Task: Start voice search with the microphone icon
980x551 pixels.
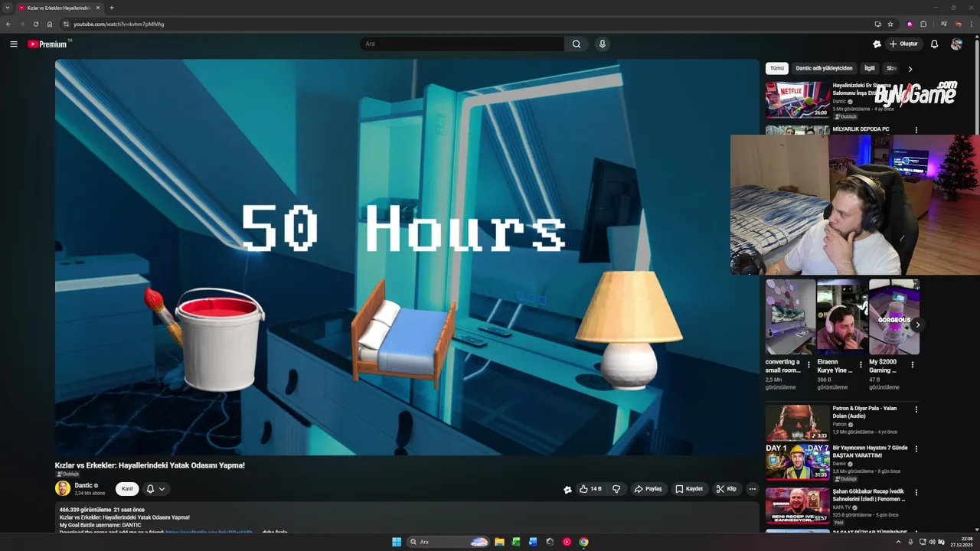Action: pyautogui.click(x=603, y=44)
